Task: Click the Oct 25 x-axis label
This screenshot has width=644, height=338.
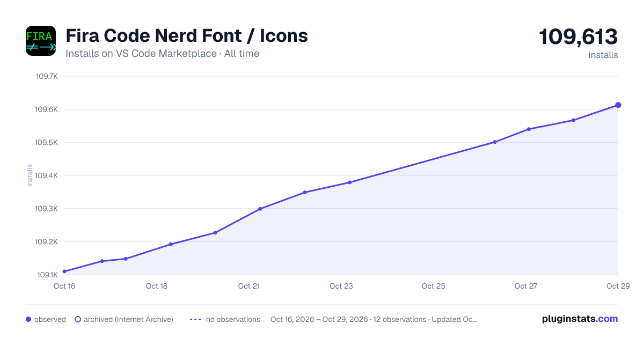Action: [x=434, y=286]
